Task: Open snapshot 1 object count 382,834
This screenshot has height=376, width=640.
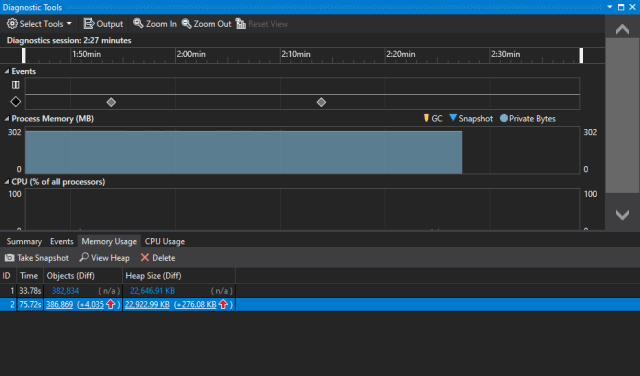Action: coord(65,291)
